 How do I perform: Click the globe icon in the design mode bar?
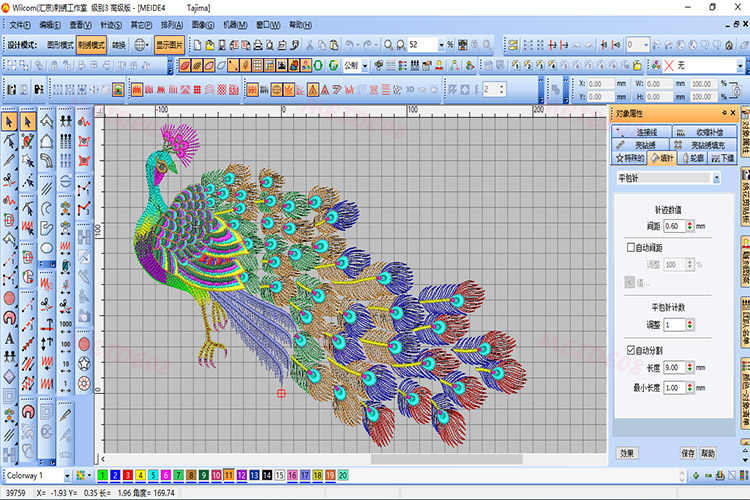[x=140, y=45]
